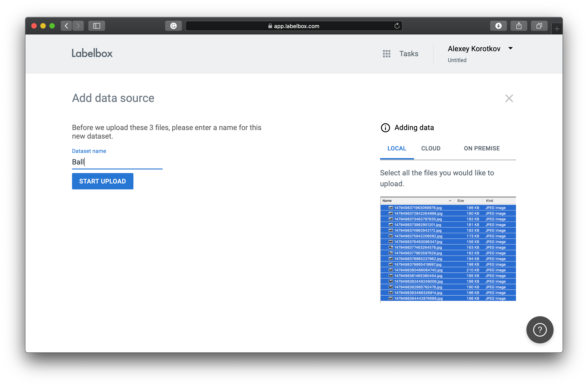588x386 pixels.
Task: Click the Grammarly extension icon
Action: click(x=173, y=26)
